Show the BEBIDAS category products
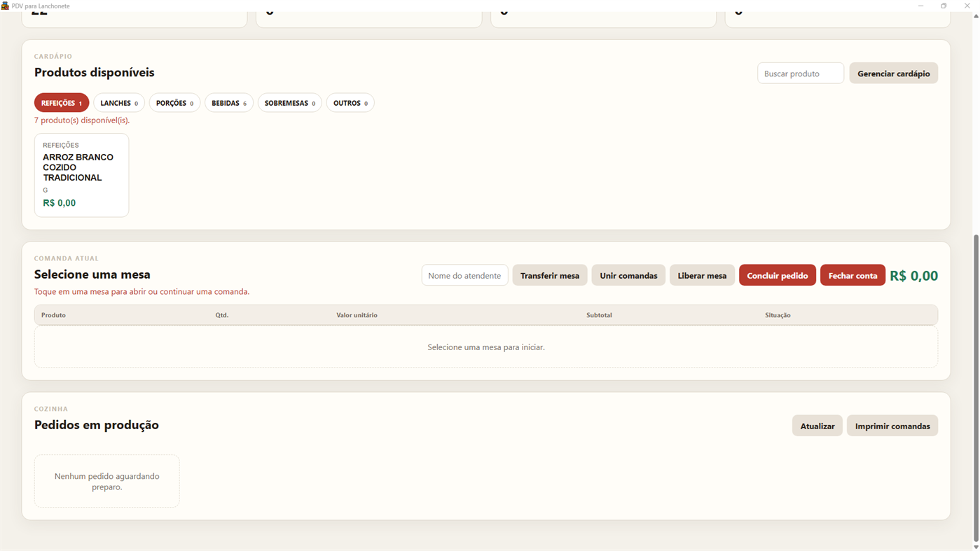980x551 pixels. pos(229,103)
